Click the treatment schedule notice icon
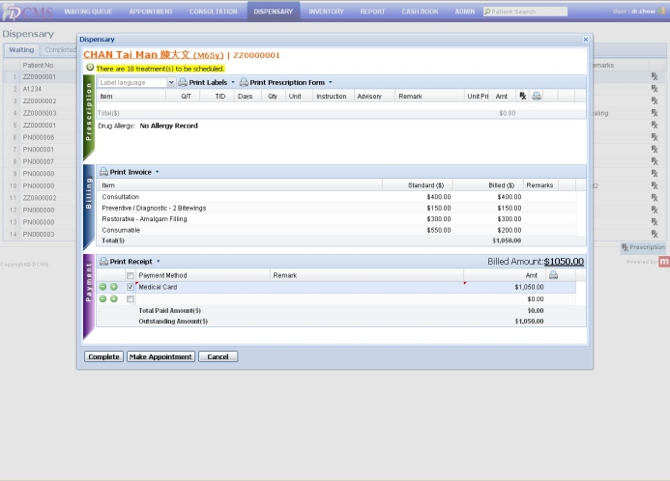Viewport: 670px width, 481px height. [90, 67]
